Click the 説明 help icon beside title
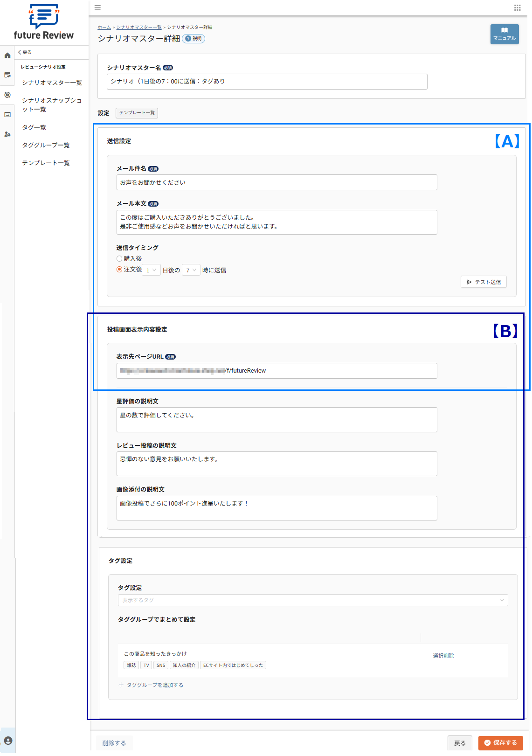The width and height of the screenshot is (532, 756). [x=193, y=39]
